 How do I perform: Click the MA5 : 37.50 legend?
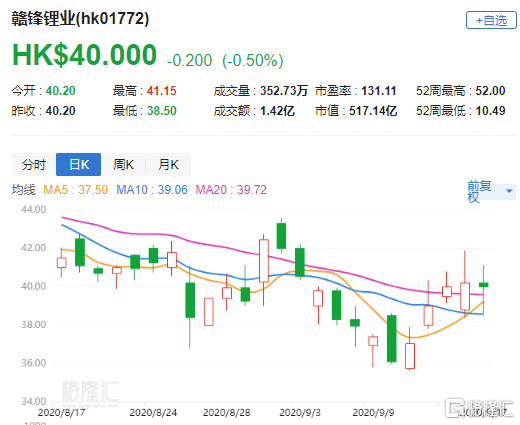76,190
